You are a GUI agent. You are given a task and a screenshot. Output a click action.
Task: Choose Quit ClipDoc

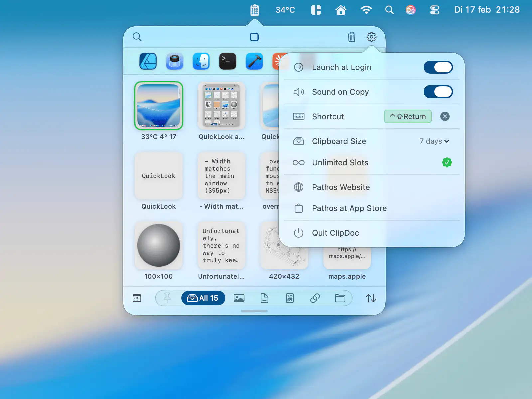point(335,233)
